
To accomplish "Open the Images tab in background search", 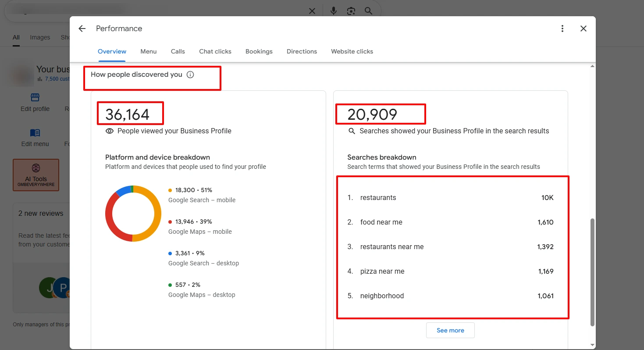I will pos(40,37).
